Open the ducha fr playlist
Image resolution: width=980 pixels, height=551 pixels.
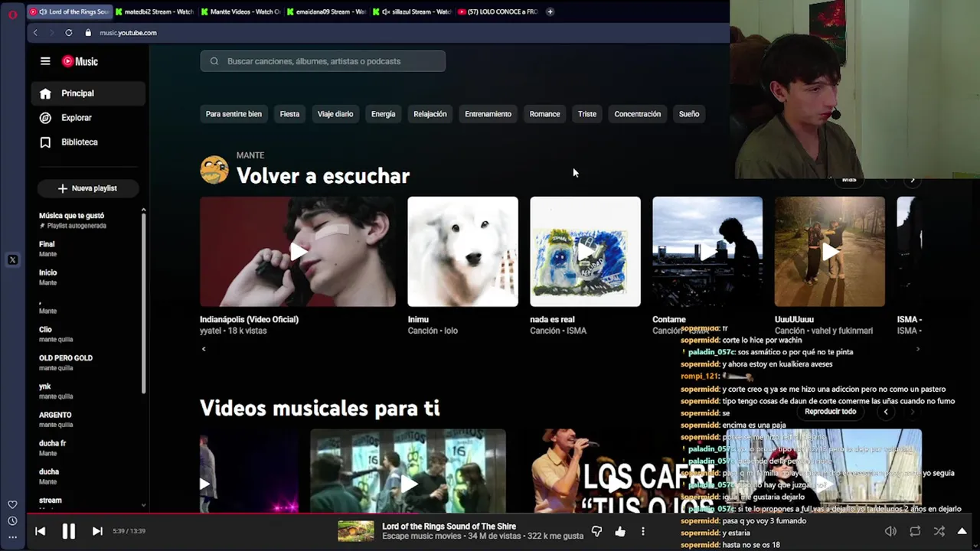coord(88,448)
